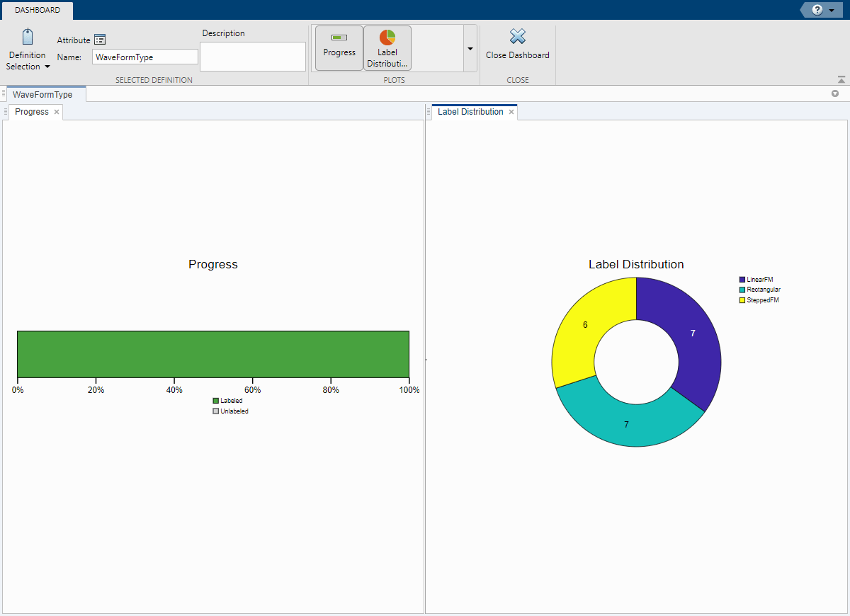This screenshot has height=616, width=850.
Task: Click the Rectangular legend swatch
Action: click(742, 290)
